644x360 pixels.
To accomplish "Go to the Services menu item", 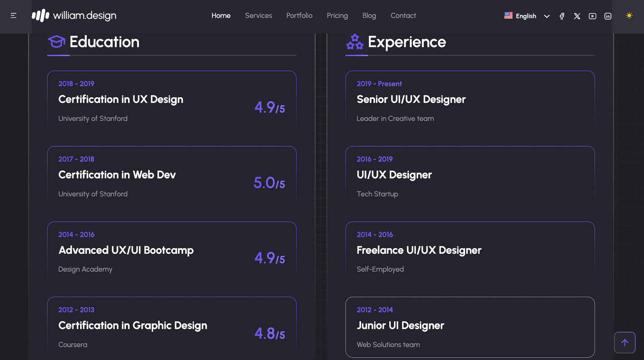I will [258, 16].
